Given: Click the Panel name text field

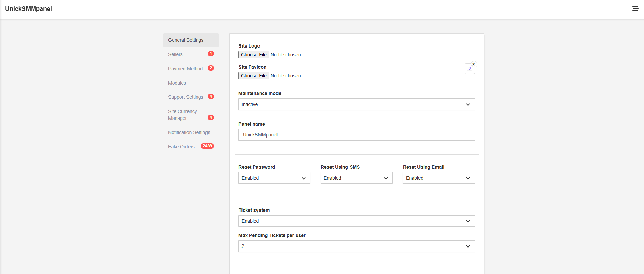Looking at the screenshot, I should click(356, 135).
